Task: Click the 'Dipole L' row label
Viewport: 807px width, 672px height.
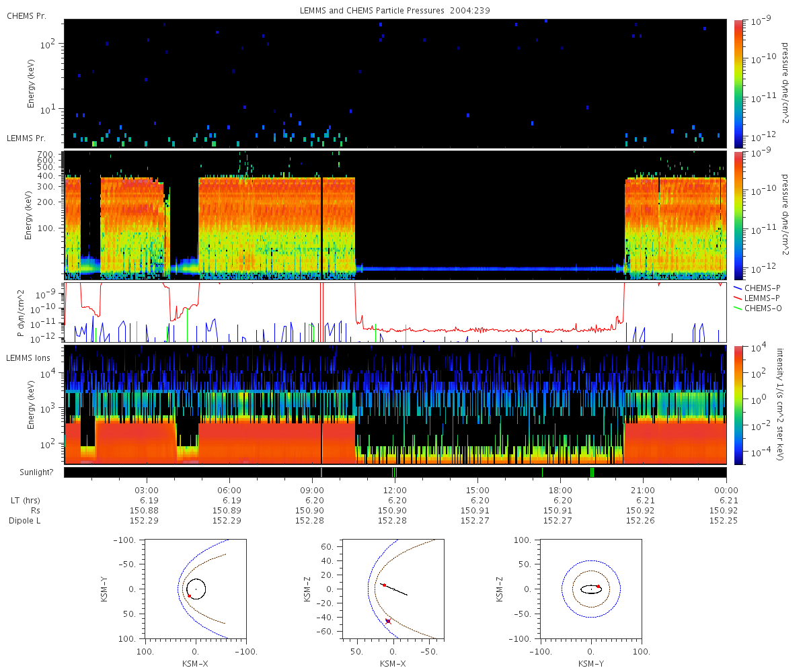Action: 26,521
